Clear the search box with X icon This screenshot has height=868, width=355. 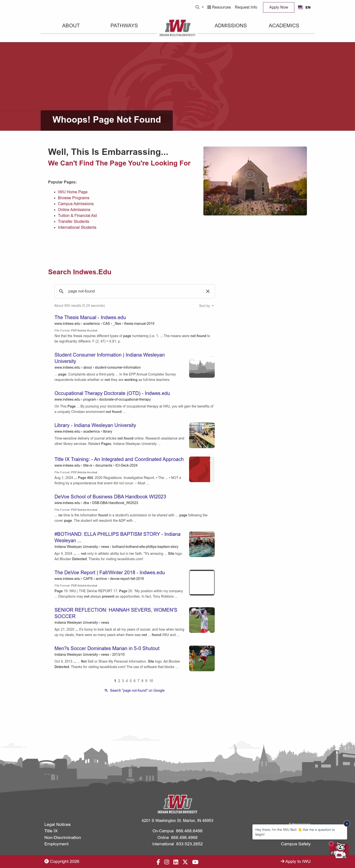click(x=208, y=291)
